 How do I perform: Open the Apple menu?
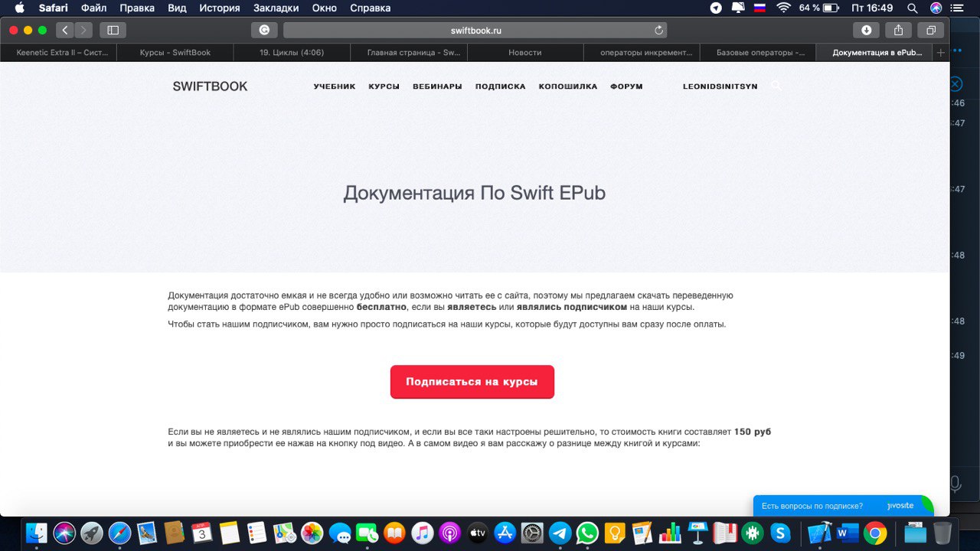[x=19, y=8]
